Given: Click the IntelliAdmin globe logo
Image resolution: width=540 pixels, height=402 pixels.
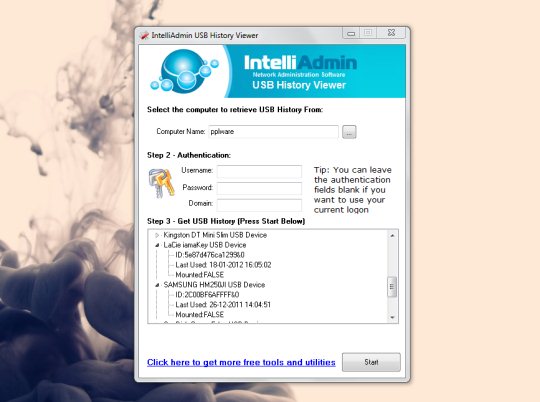Looking at the screenshot, I should point(185,71).
